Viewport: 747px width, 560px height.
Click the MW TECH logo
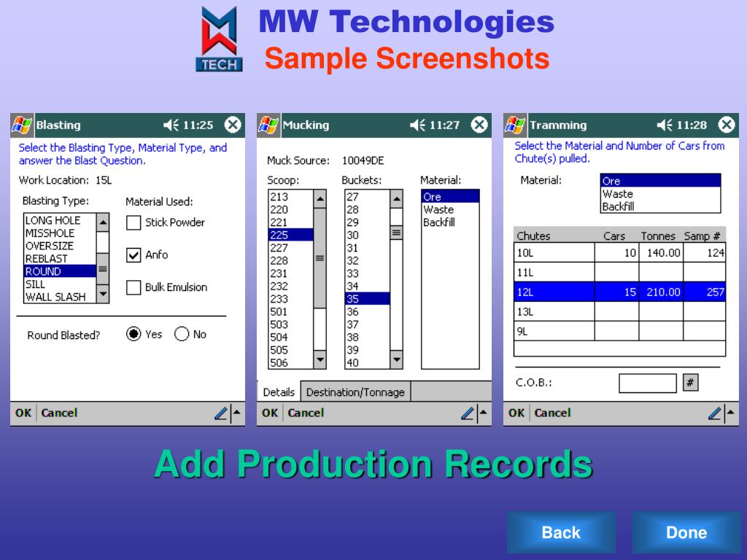coord(219,39)
